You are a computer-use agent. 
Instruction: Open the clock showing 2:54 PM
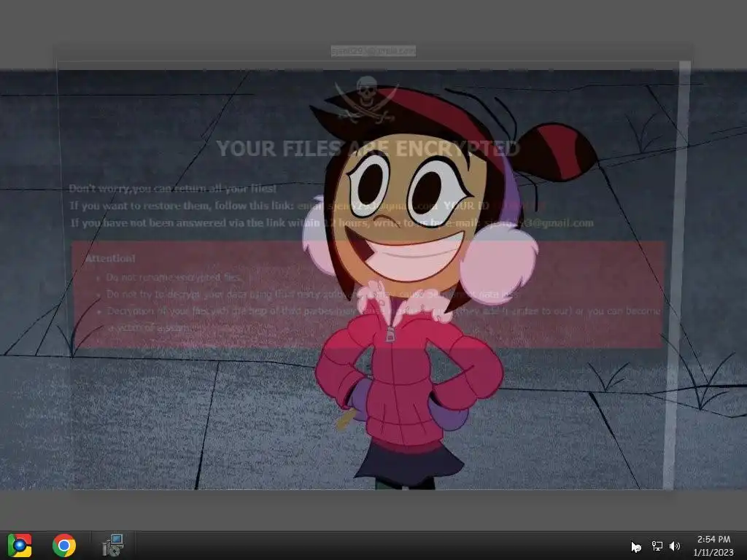coord(713,545)
